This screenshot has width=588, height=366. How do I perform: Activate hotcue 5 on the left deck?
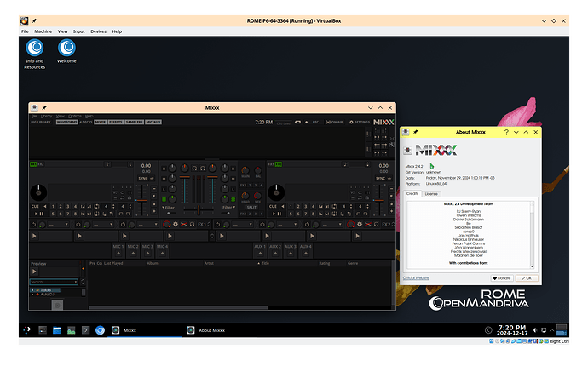pyautogui.click(x=53, y=214)
